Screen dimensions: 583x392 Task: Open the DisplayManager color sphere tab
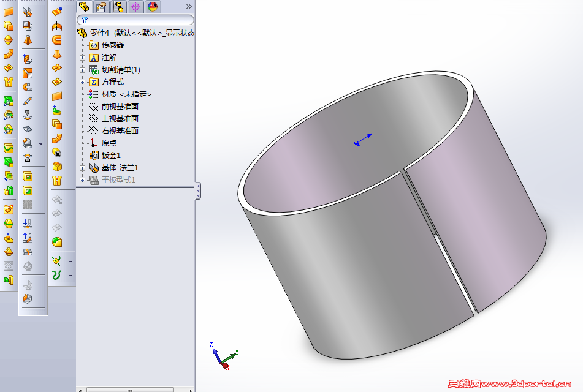(153, 7)
